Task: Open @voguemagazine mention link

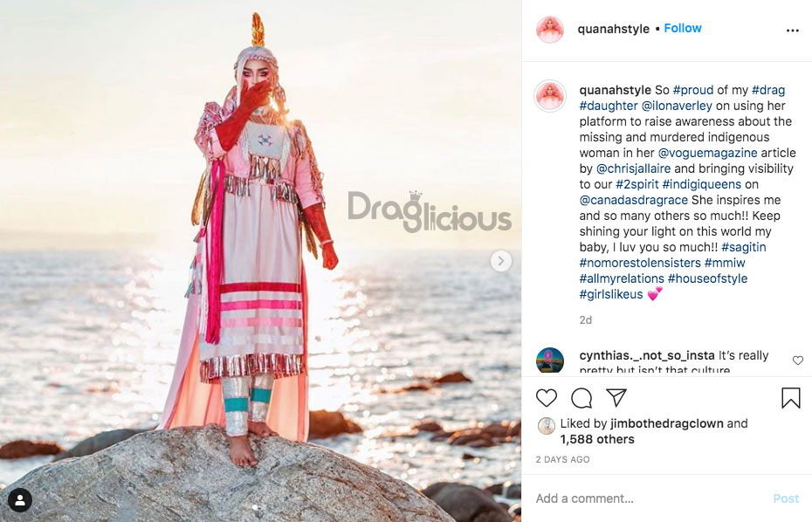Action: [707, 153]
